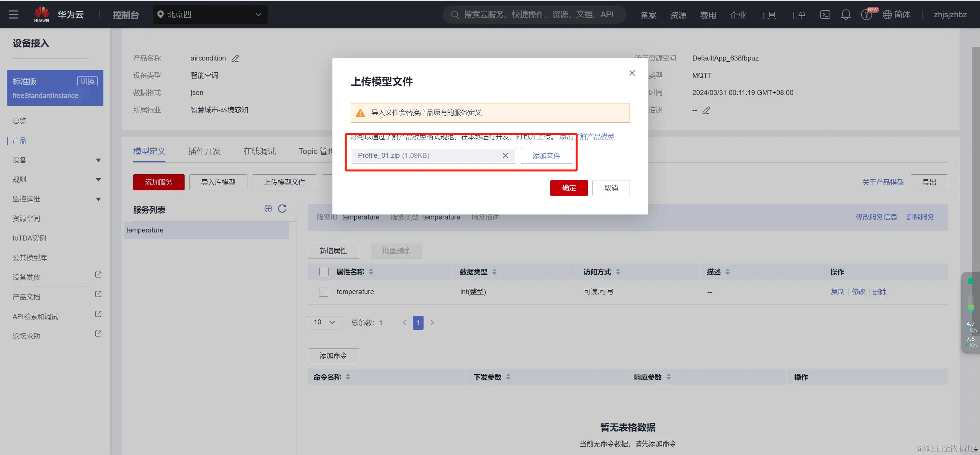Remove the Profile_01.zip file with X icon

click(x=505, y=155)
